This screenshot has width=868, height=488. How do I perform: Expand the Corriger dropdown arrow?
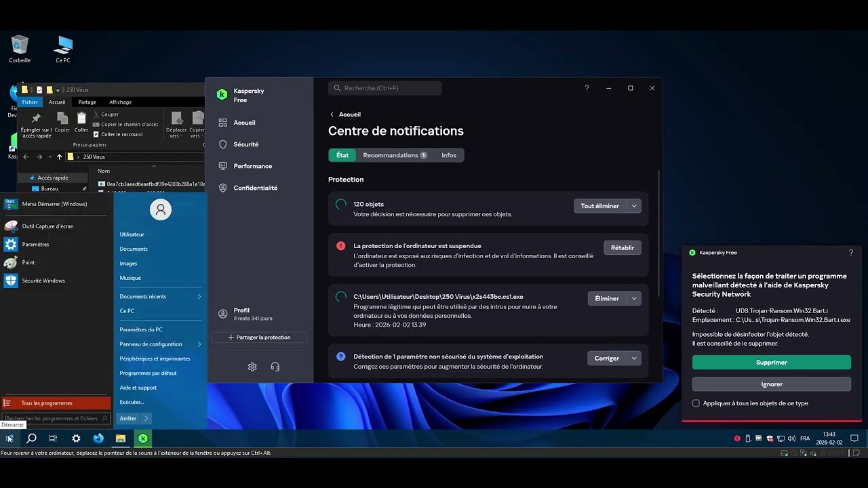634,359
